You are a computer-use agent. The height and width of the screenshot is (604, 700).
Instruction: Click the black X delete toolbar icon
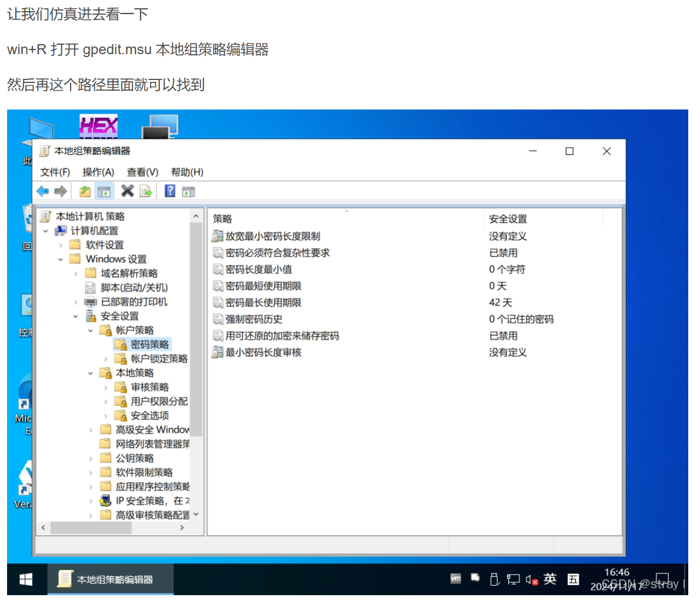coord(127,191)
